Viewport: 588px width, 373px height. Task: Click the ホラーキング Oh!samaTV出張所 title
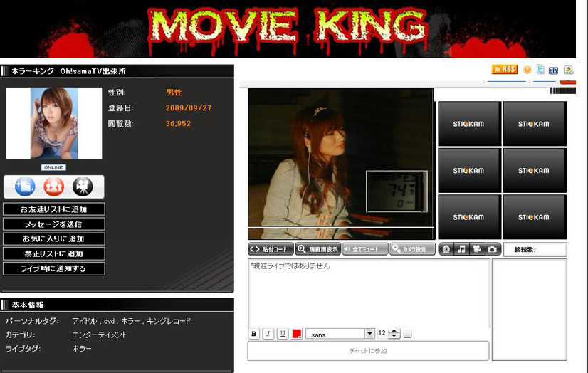(68, 71)
